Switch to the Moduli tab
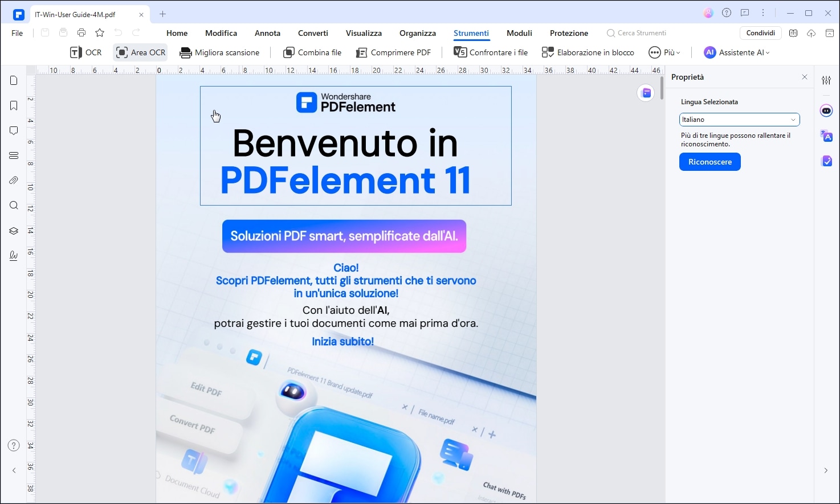This screenshot has width=840, height=504. pos(519,33)
